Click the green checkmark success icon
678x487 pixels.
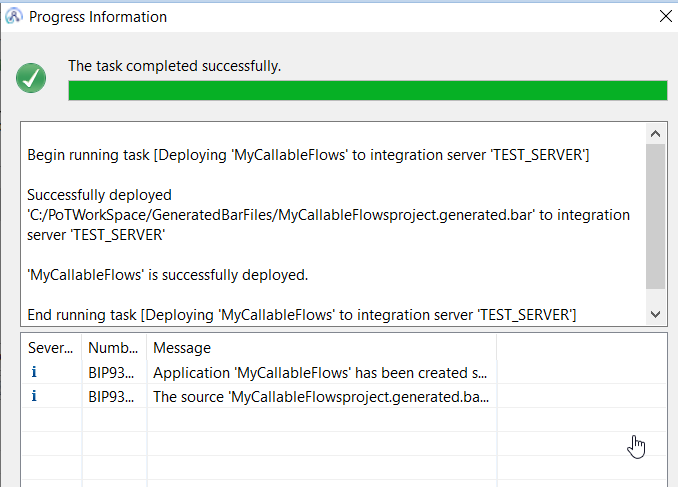31,79
